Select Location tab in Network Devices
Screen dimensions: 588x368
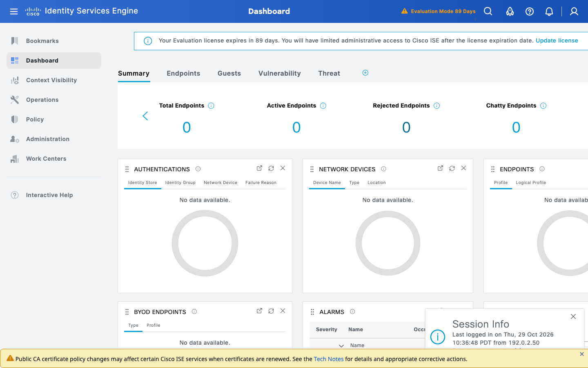click(376, 183)
